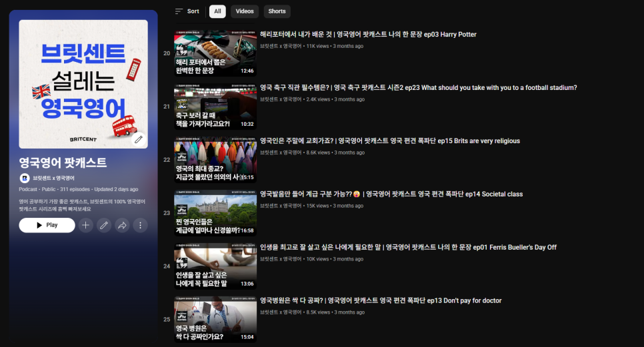Open the three-dot more options menu

tap(140, 225)
